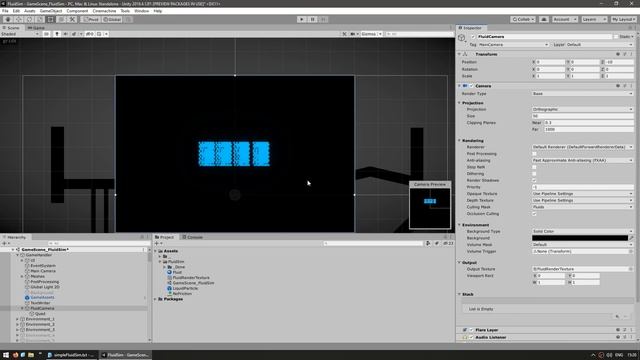Open component tools wrench icon in Scene
640x360 pixels.
pyautogui.click(x=344, y=34)
